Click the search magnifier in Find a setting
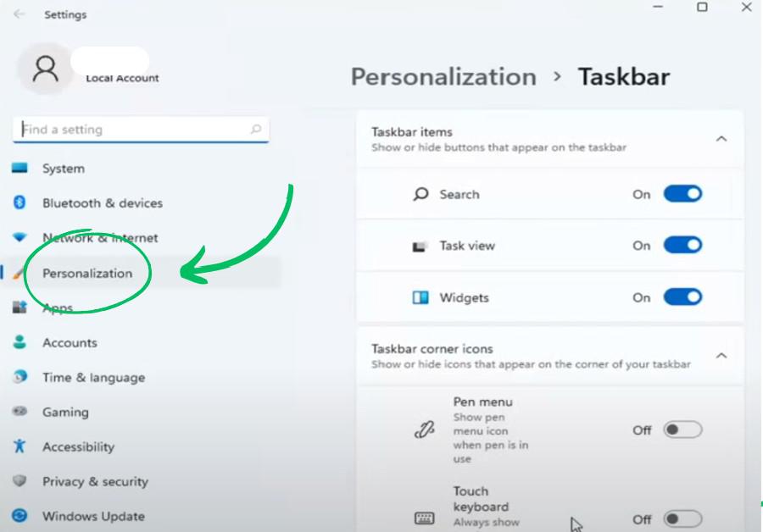This screenshot has width=763, height=532. tap(256, 130)
